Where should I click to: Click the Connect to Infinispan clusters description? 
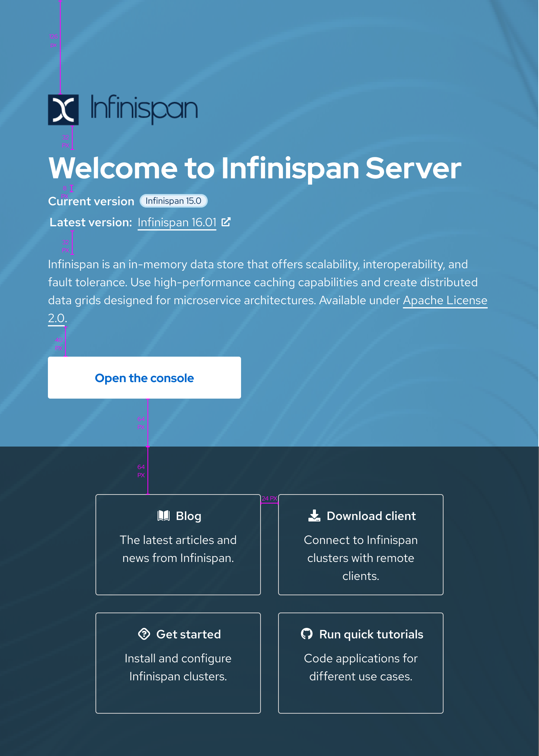point(361,558)
